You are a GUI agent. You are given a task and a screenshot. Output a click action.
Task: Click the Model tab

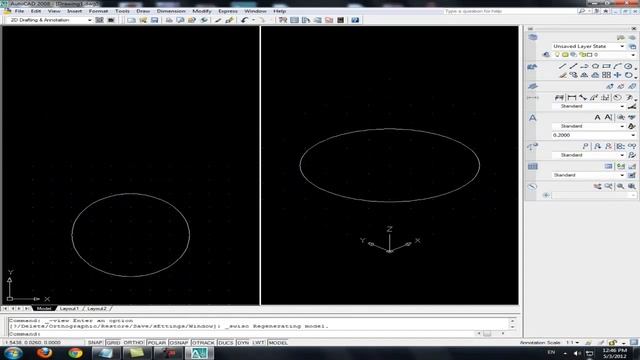(44, 309)
